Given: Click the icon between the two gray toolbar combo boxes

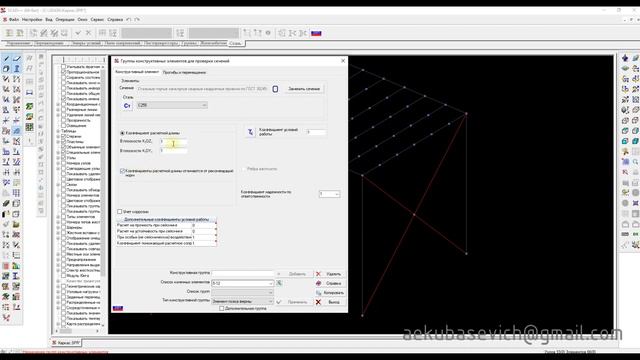Looking at the screenshot, I should coord(180,33).
